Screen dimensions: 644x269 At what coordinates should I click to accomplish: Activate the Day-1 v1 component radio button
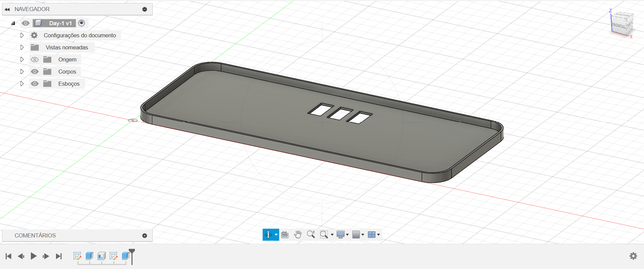pos(81,23)
